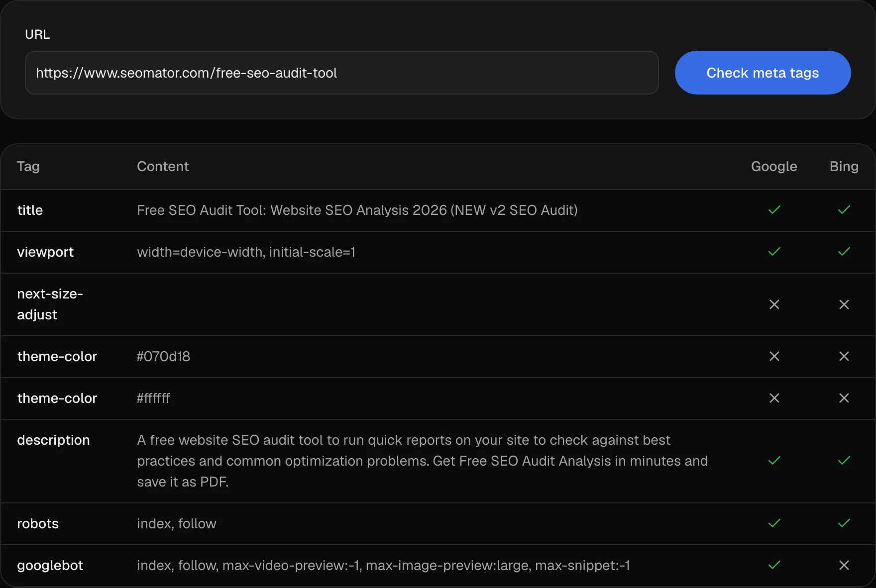Viewport: 876px width, 588px height.
Task: Click the Tag column header
Action: [28, 167]
